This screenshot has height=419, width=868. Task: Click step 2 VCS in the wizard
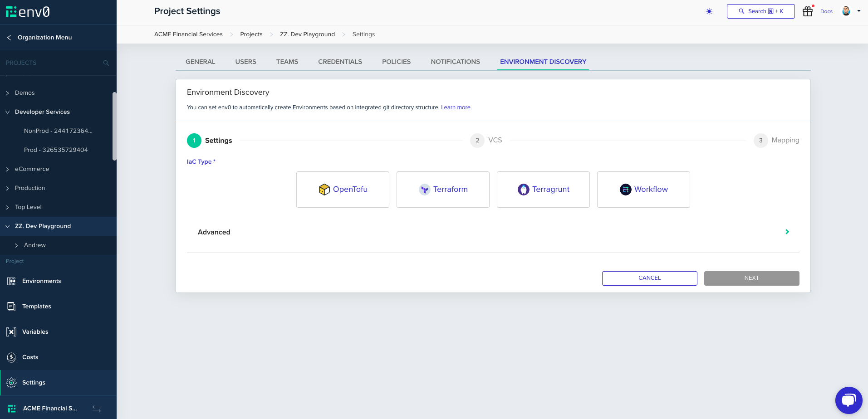coord(486,141)
